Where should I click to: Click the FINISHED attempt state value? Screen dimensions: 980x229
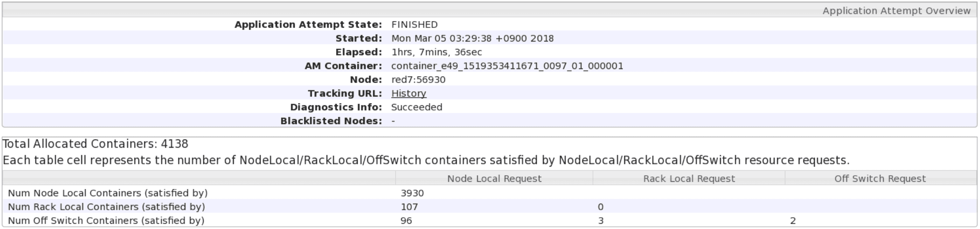click(414, 24)
